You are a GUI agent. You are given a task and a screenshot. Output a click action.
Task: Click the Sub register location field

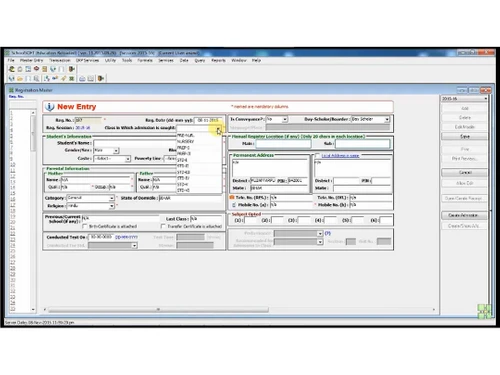(362, 144)
